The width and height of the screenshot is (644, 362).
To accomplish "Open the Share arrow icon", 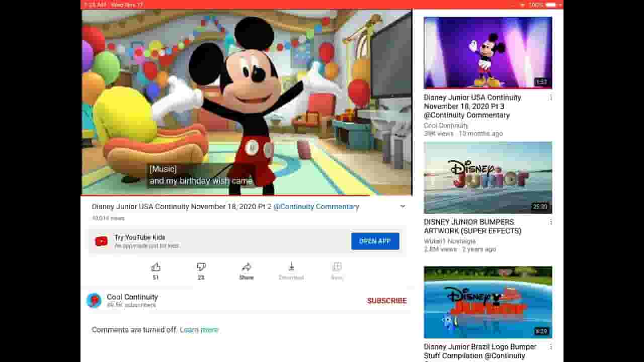I will point(247,267).
